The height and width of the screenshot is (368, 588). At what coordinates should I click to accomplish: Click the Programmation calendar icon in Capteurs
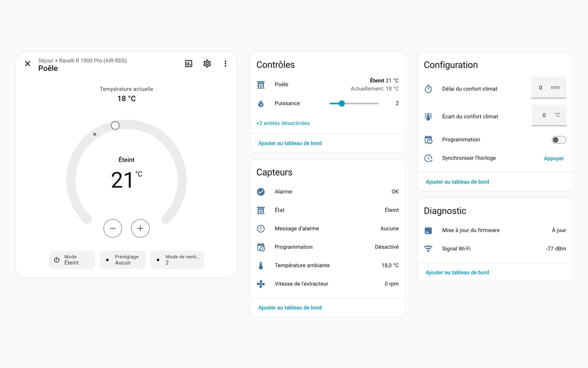pyautogui.click(x=261, y=247)
